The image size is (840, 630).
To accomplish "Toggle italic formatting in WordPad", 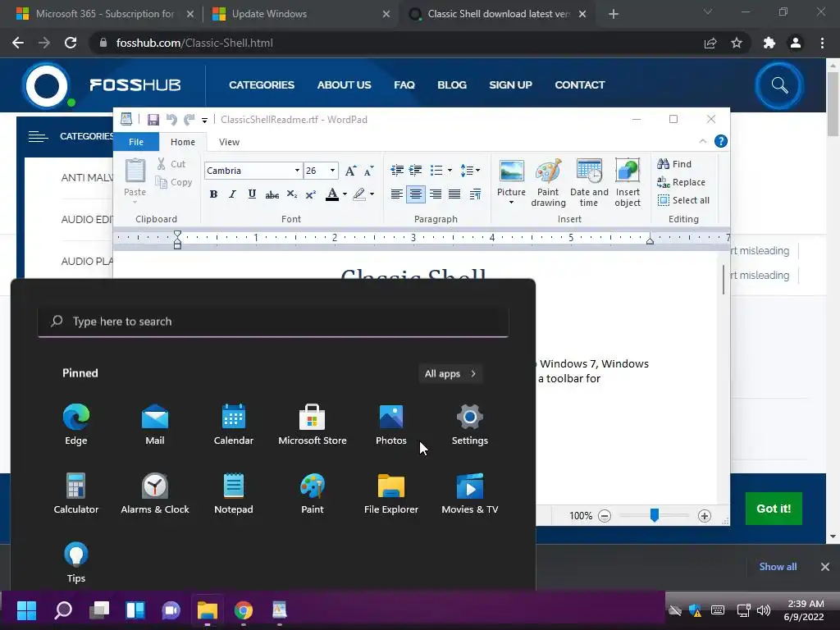I will coord(232,194).
